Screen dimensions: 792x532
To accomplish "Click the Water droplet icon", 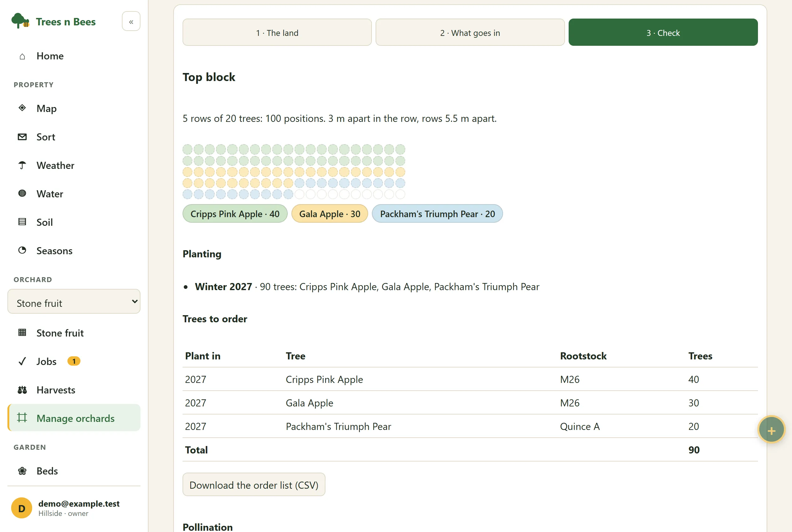I will click(x=22, y=193).
